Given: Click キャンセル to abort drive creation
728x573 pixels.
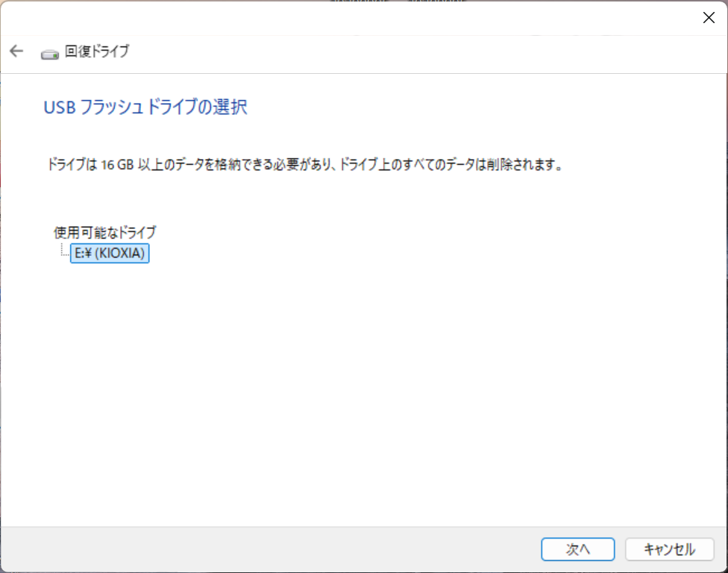Looking at the screenshot, I should [x=667, y=549].
